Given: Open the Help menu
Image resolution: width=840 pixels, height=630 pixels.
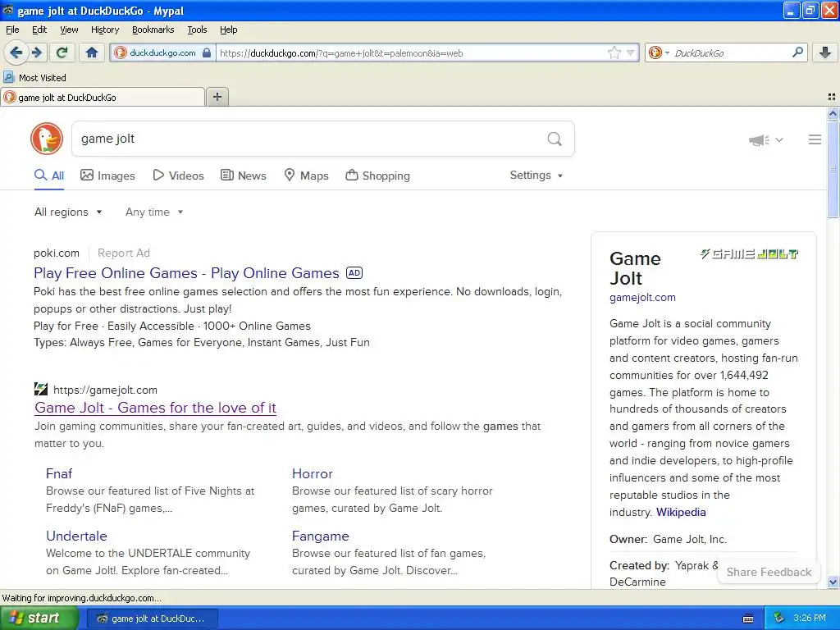Looking at the screenshot, I should tap(229, 30).
